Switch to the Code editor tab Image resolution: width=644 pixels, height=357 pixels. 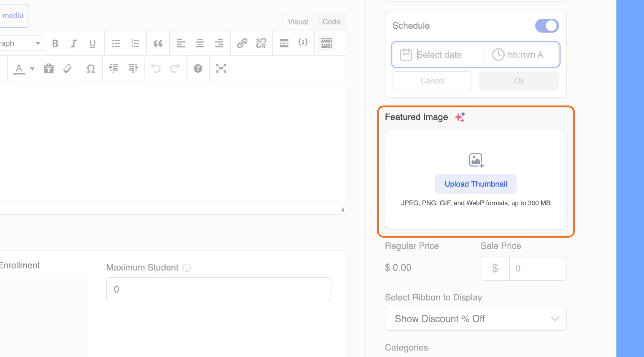pyautogui.click(x=331, y=22)
